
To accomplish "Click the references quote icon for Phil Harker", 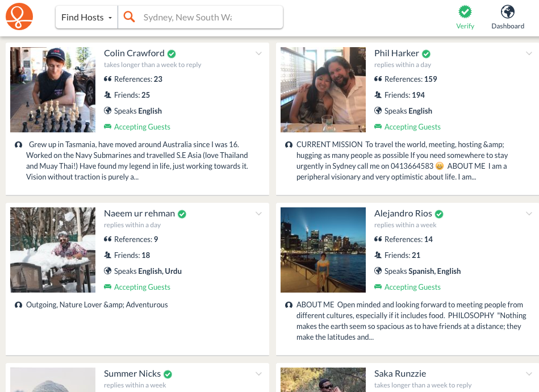I will click(378, 79).
